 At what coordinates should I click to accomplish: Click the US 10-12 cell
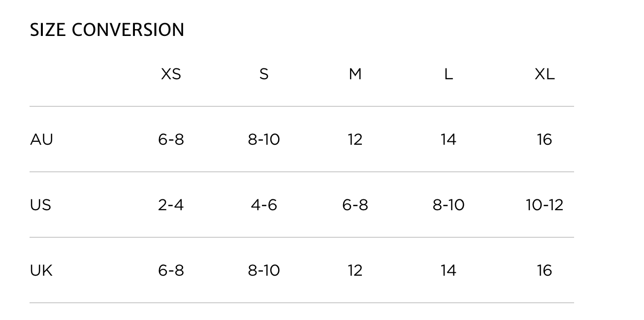pyautogui.click(x=545, y=205)
